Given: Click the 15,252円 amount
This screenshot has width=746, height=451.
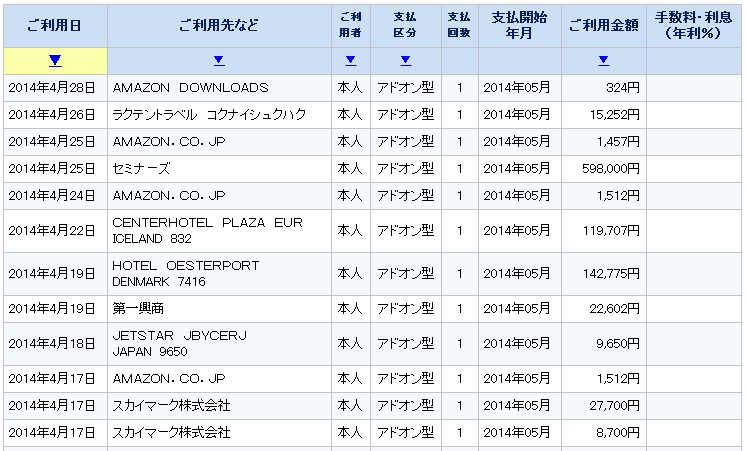Looking at the screenshot, I should tap(615, 115).
